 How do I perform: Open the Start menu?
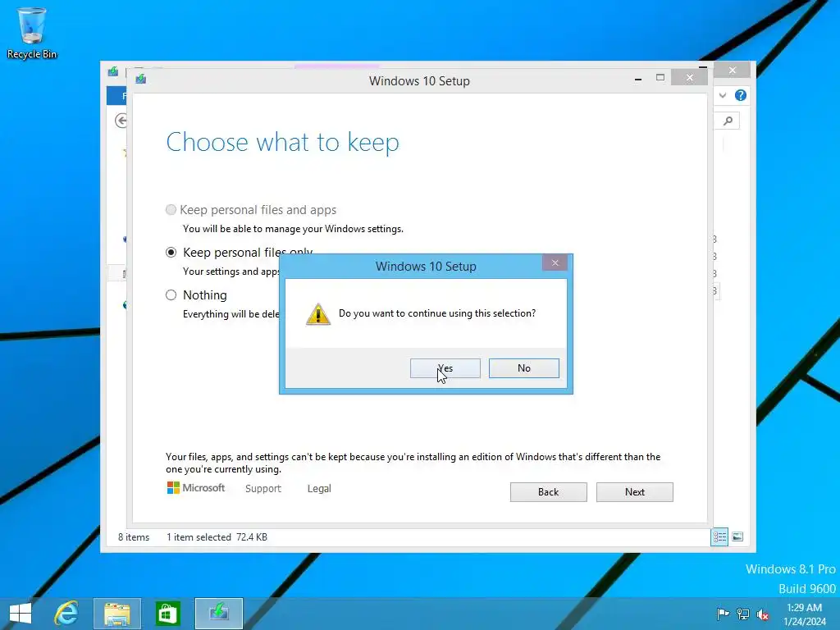coord(21,614)
